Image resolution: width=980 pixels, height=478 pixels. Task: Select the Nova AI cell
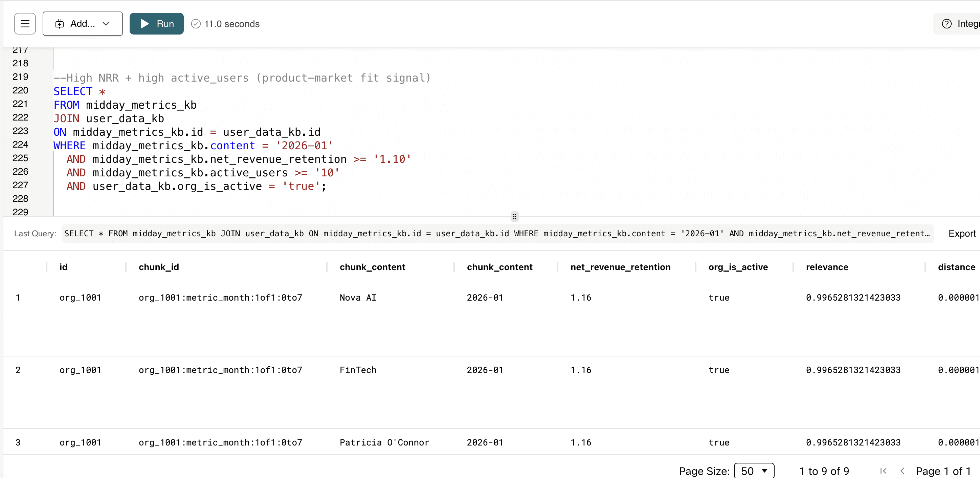tap(358, 297)
